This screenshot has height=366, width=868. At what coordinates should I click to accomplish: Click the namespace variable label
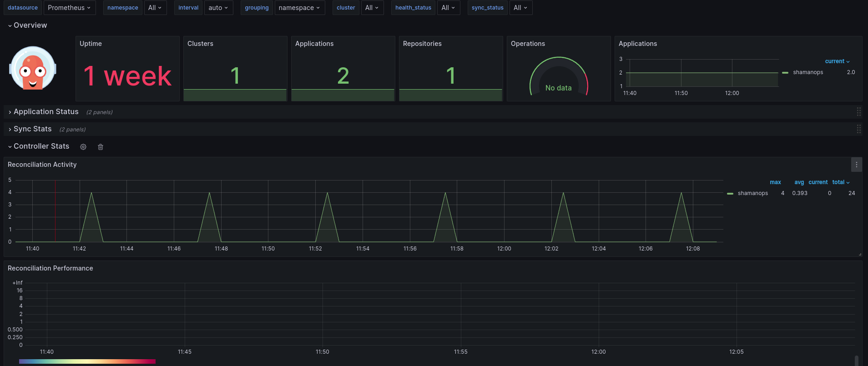(123, 8)
